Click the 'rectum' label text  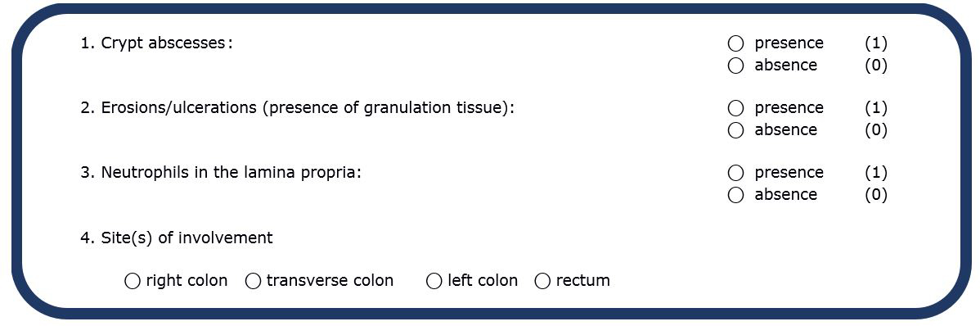tap(582, 281)
